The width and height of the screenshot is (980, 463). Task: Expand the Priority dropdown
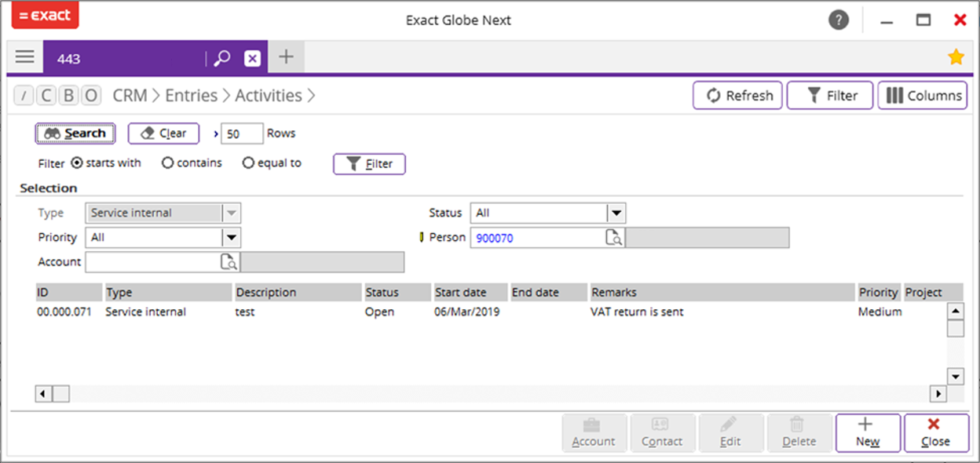click(231, 237)
